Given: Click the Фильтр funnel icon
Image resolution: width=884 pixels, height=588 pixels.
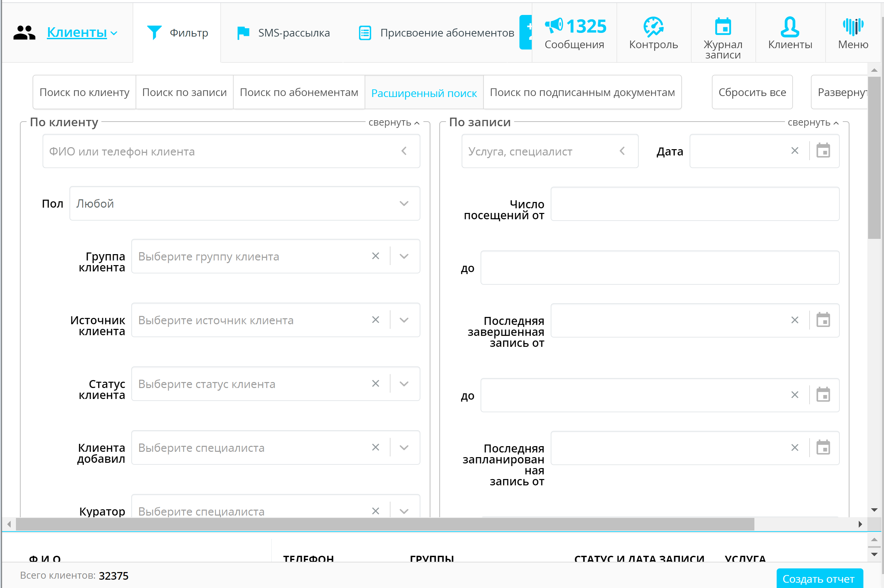Looking at the screenshot, I should click(154, 33).
